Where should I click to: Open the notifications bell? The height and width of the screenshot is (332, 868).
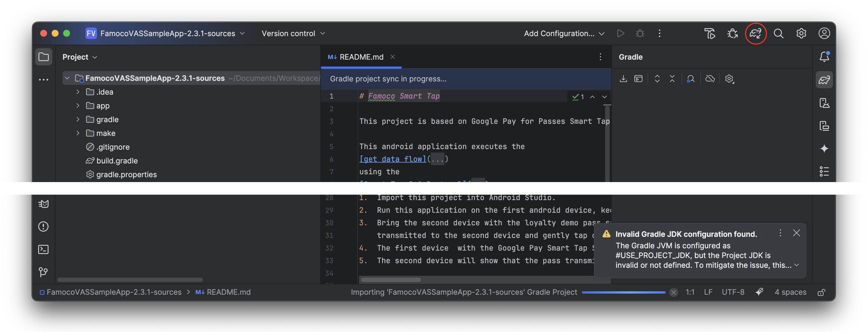tap(825, 56)
